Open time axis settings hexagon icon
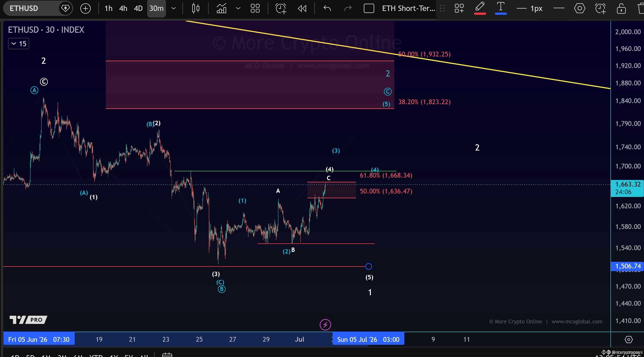 point(628,339)
